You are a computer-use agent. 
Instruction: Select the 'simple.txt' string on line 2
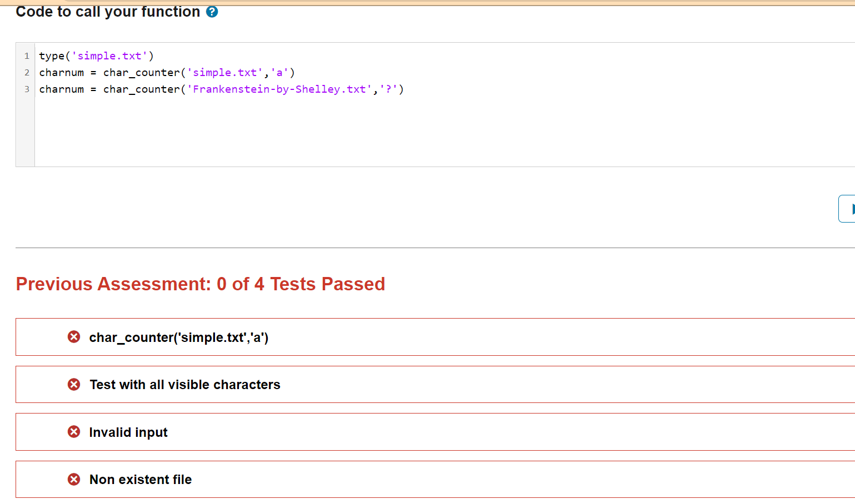coord(224,72)
